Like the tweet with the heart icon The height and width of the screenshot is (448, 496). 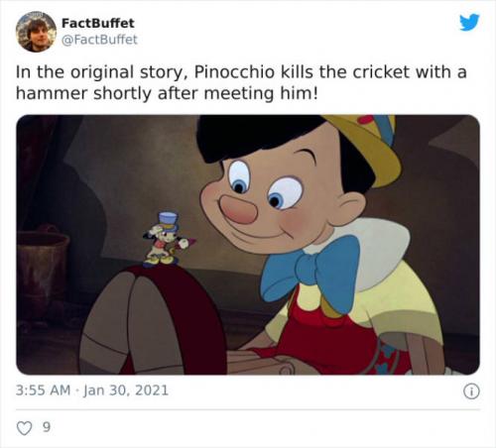click(24, 428)
